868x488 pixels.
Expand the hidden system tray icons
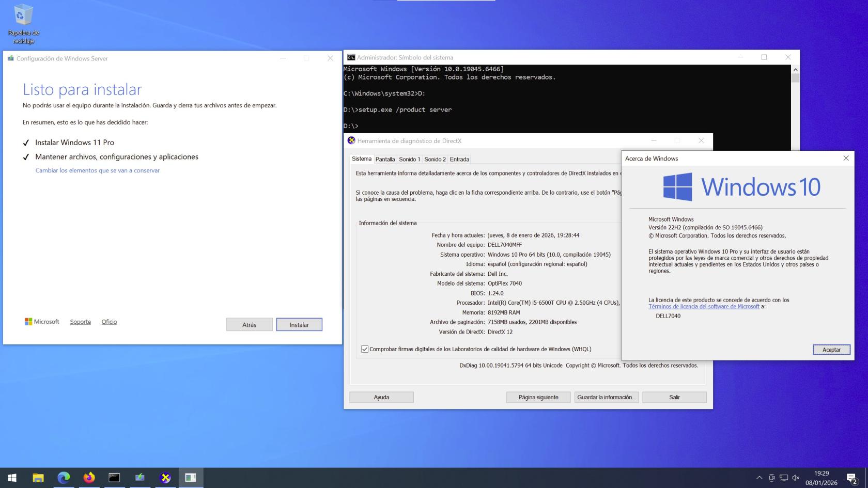pos(759,478)
